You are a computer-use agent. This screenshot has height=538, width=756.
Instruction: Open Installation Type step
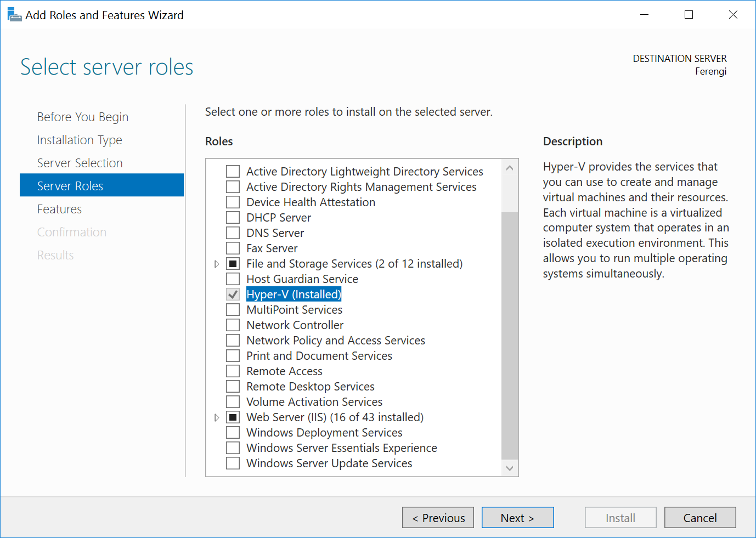(x=80, y=140)
